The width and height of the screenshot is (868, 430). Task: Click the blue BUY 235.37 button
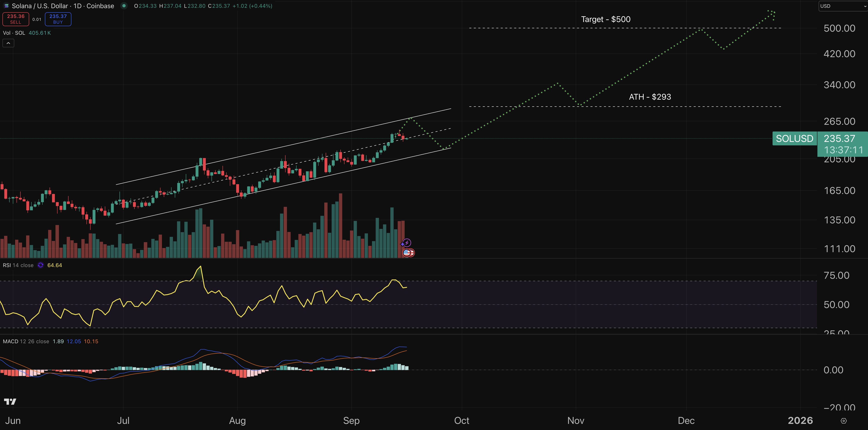[x=58, y=19]
